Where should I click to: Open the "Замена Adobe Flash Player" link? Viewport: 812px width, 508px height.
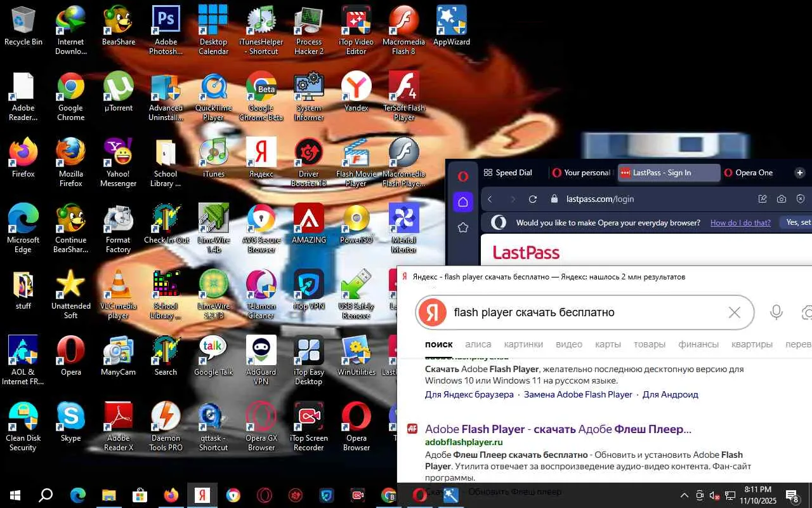(x=578, y=394)
